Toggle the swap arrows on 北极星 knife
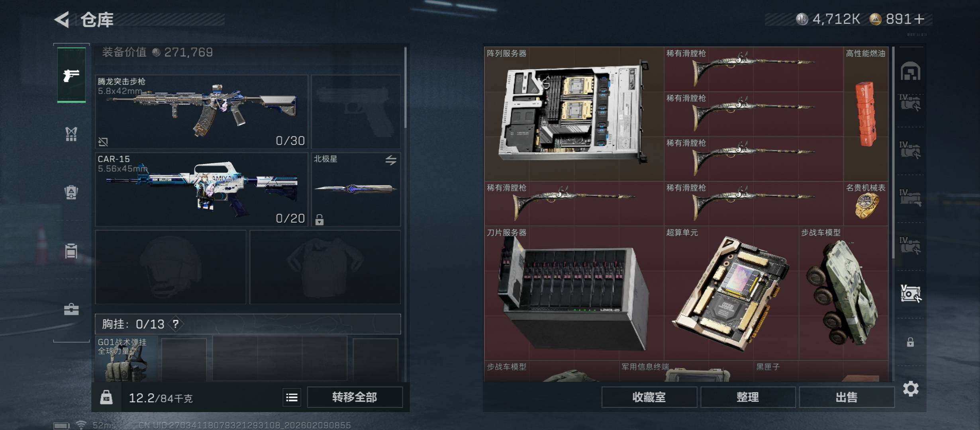 [391, 160]
